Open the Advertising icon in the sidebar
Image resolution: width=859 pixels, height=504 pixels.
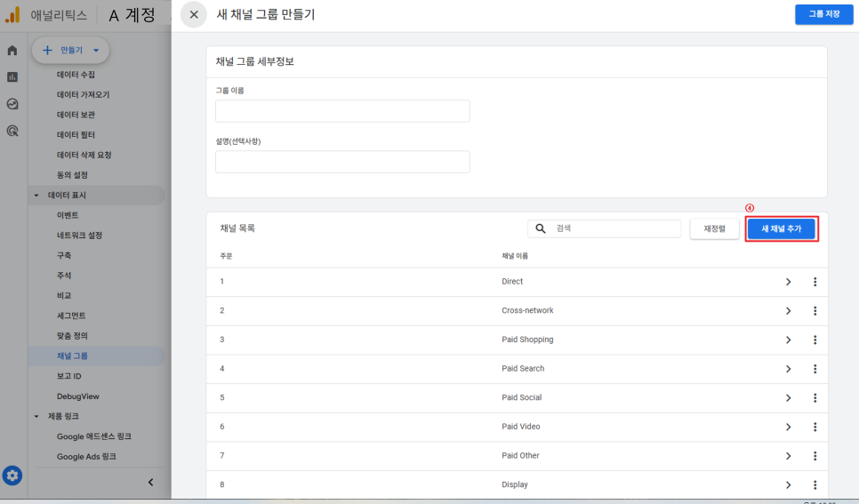(12, 131)
